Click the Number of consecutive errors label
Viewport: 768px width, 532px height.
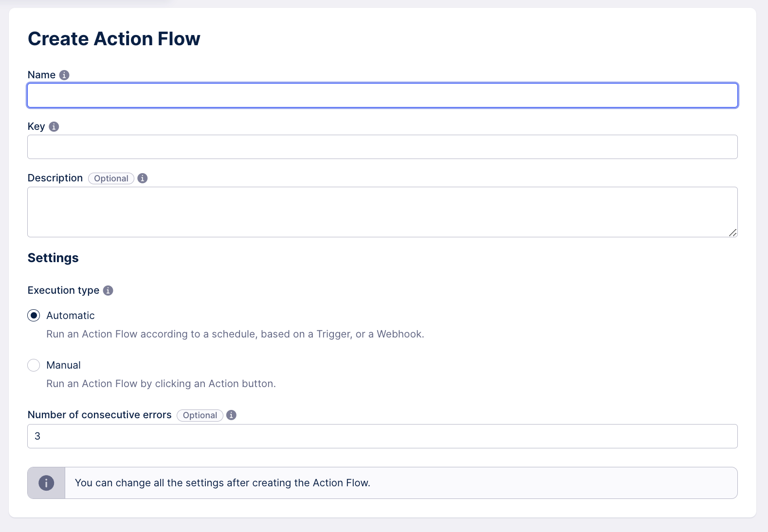pyautogui.click(x=100, y=415)
